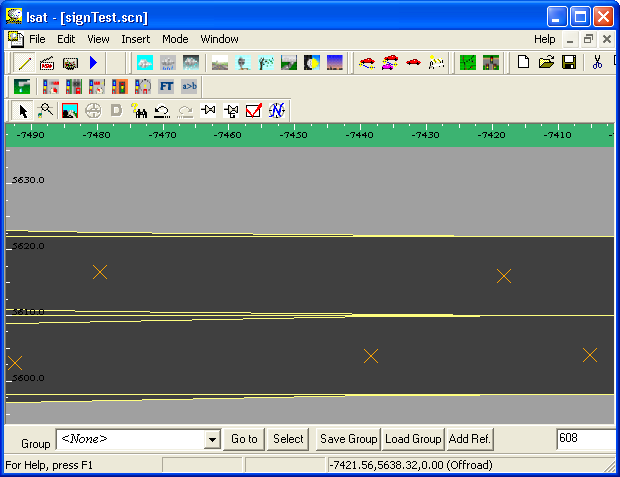Expand the Group dropdown list
Viewport: 620px width, 477px height.
pyautogui.click(x=212, y=439)
